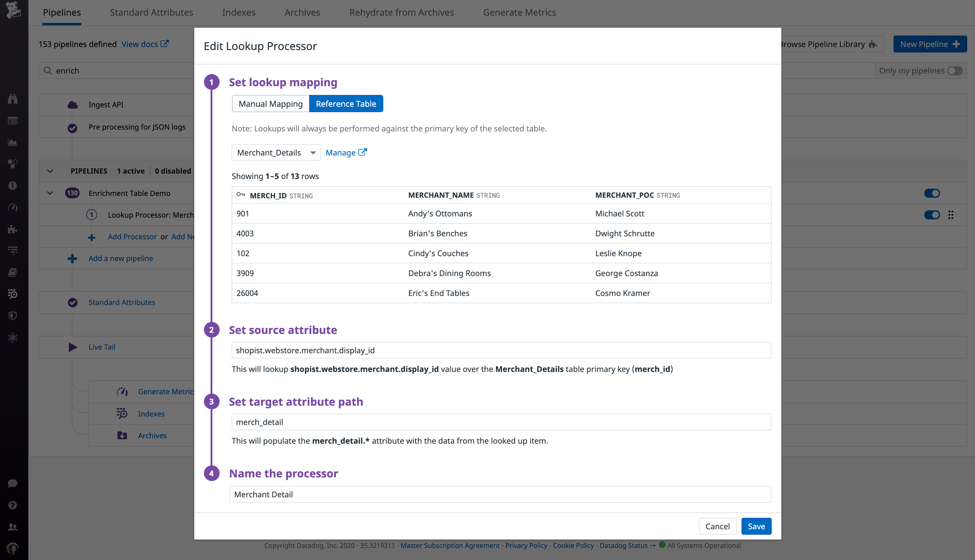Collapse the Enrichment Table Demo pipeline

(x=50, y=193)
